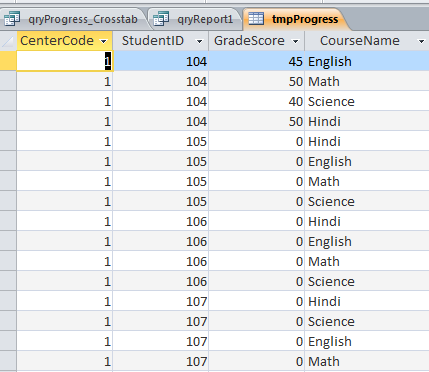
Task: Click the row selector of first record
Action: coord(8,61)
